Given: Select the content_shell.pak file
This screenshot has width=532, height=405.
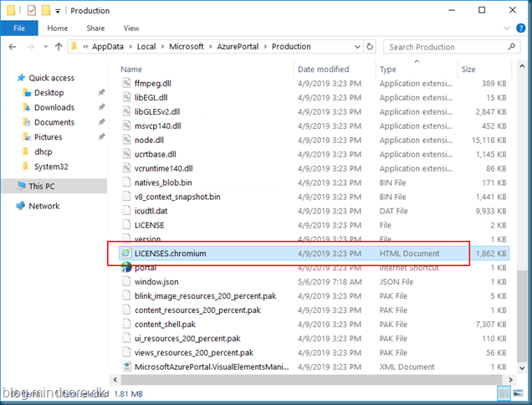Looking at the screenshot, I should pos(165,325).
